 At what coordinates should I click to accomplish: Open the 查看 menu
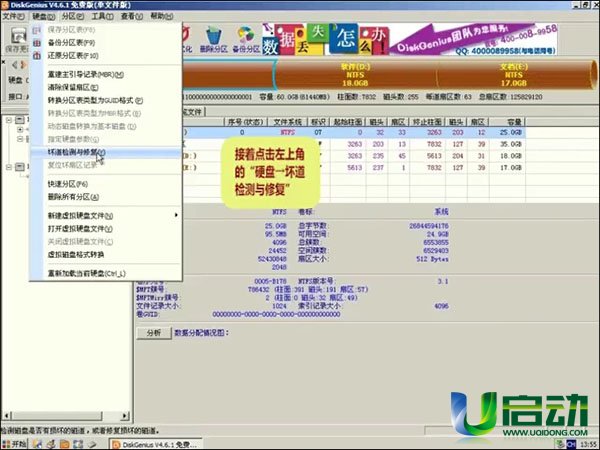(x=132, y=16)
